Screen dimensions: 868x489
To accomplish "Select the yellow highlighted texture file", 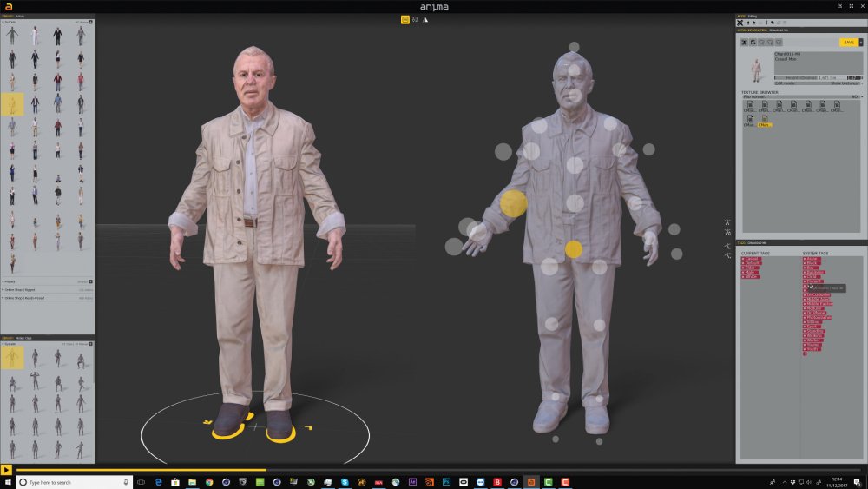I will pyautogui.click(x=765, y=121).
